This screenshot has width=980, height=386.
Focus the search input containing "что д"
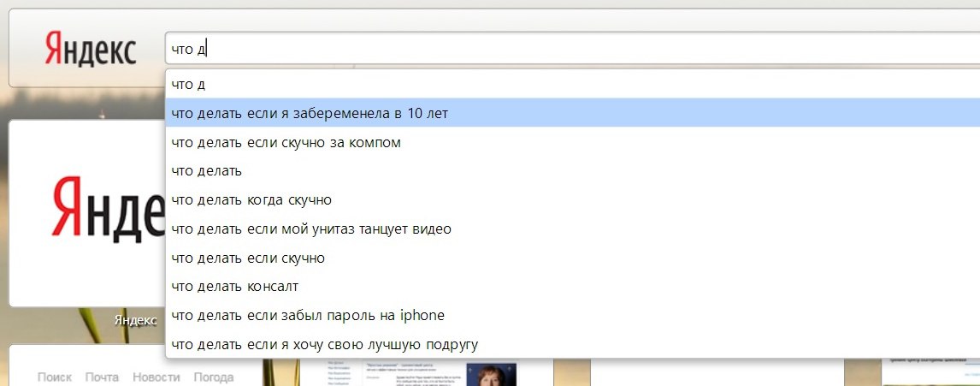click(572, 49)
